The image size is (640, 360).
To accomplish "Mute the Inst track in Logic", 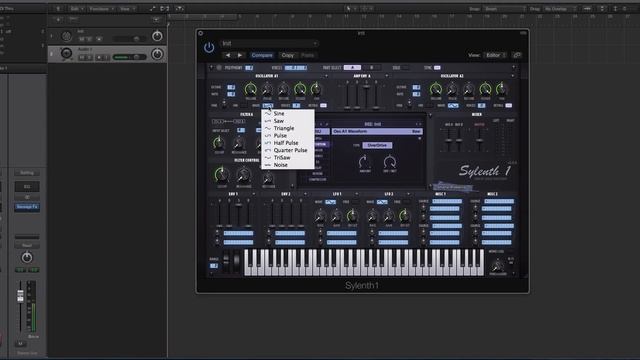I will (82, 39).
